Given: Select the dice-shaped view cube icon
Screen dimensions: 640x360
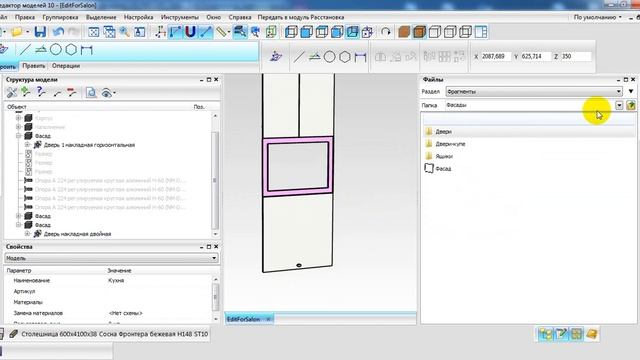Looking at the screenshot, I should coord(367,32).
